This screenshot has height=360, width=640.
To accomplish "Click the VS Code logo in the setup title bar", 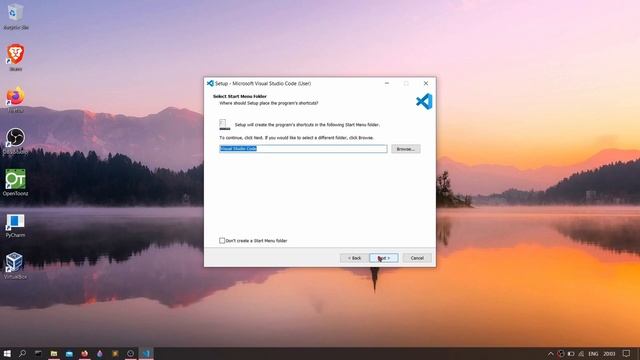I will tap(210, 83).
